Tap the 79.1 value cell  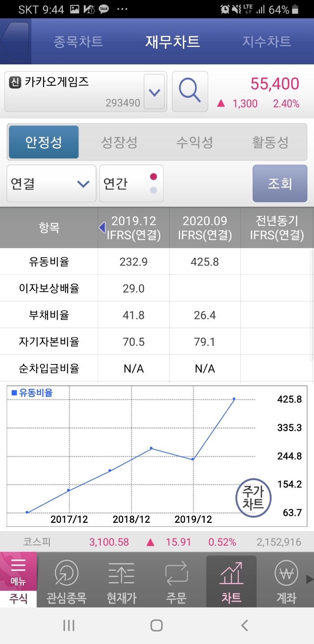205,342
